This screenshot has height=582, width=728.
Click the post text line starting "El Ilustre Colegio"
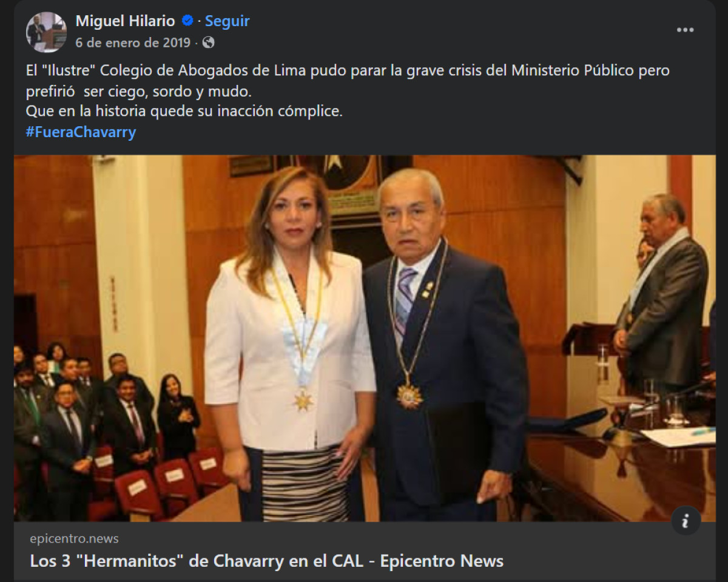(348, 70)
